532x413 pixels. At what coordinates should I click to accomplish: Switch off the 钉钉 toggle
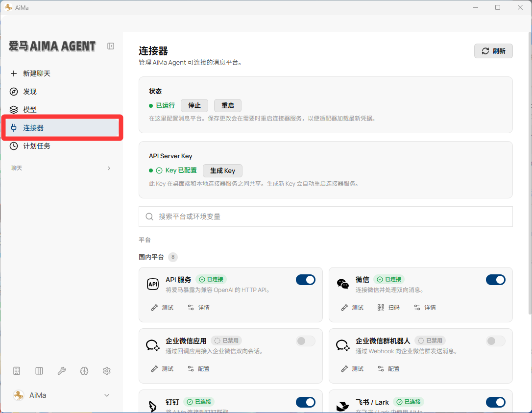[306, 402]
